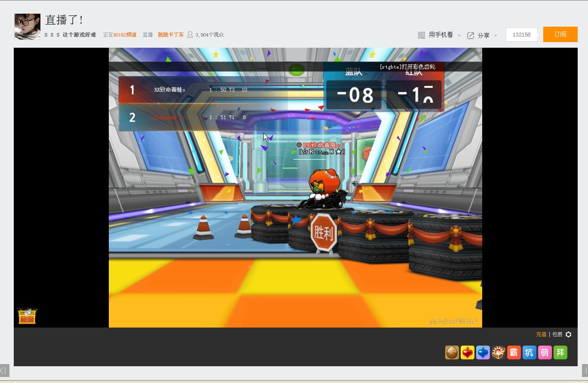Open the 跑跑卡丁车 game category link
The image size is (588, 383).
171,35
